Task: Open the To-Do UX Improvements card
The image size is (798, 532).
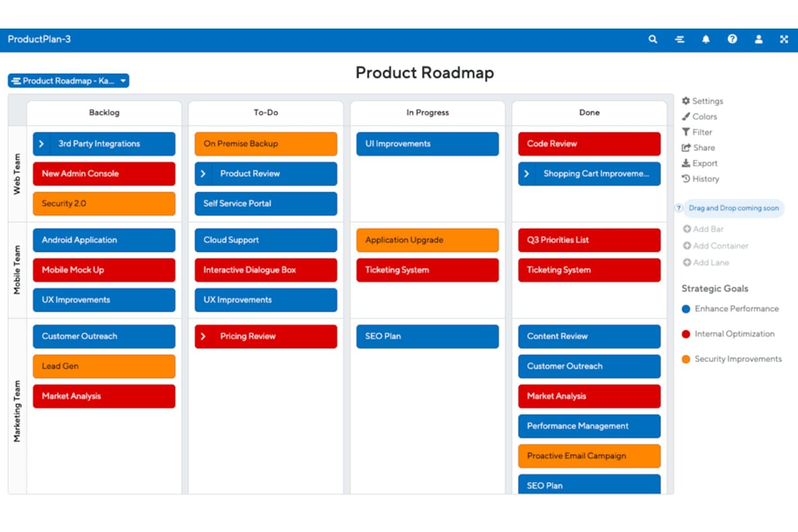Action: click(266, 300)
